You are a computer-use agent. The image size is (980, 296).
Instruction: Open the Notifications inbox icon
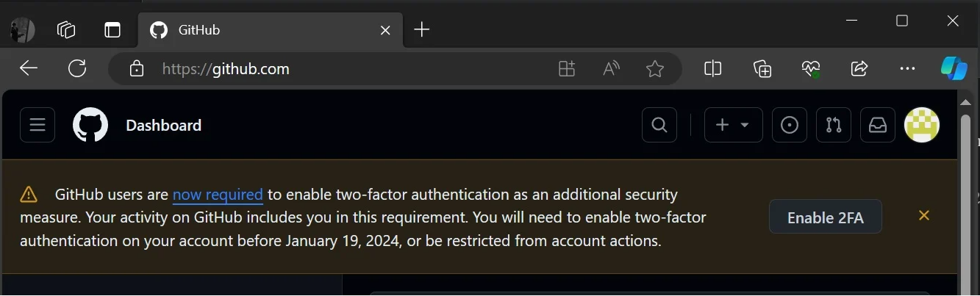(x=878, y=125)
